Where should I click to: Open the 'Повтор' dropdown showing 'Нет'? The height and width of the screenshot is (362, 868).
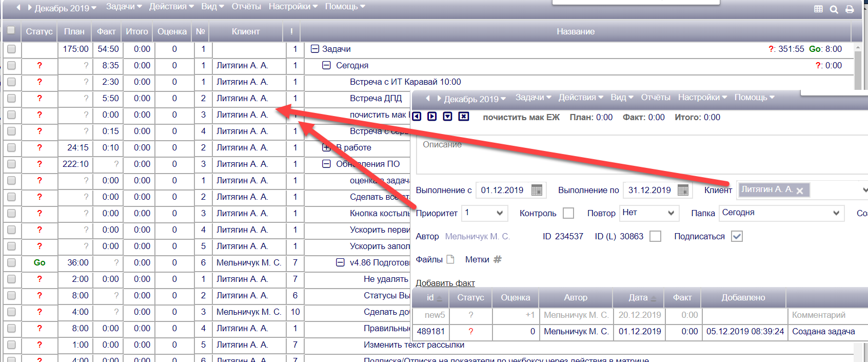click(649, 213)
